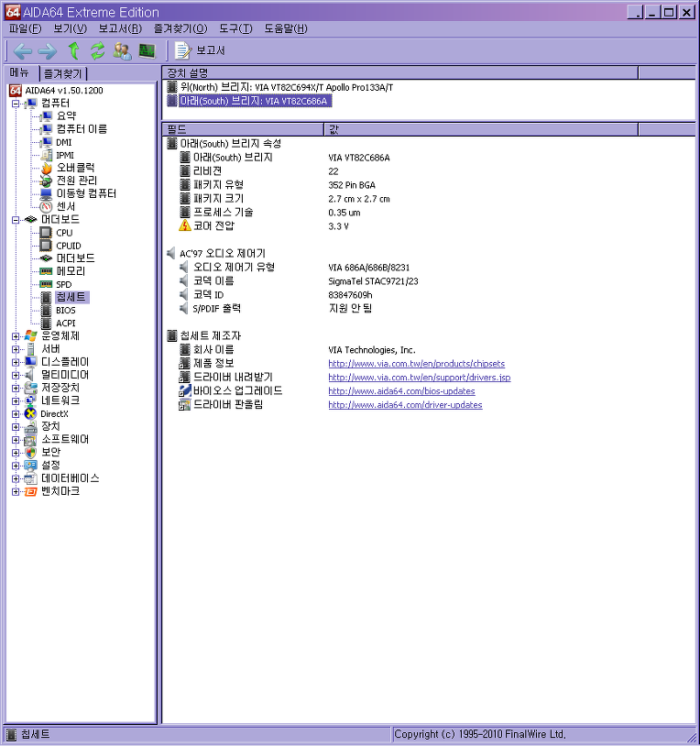The width and height of the screenshot is (700, 746).
Task: Click the 전원 관리 icon
Action: [46, 181]
